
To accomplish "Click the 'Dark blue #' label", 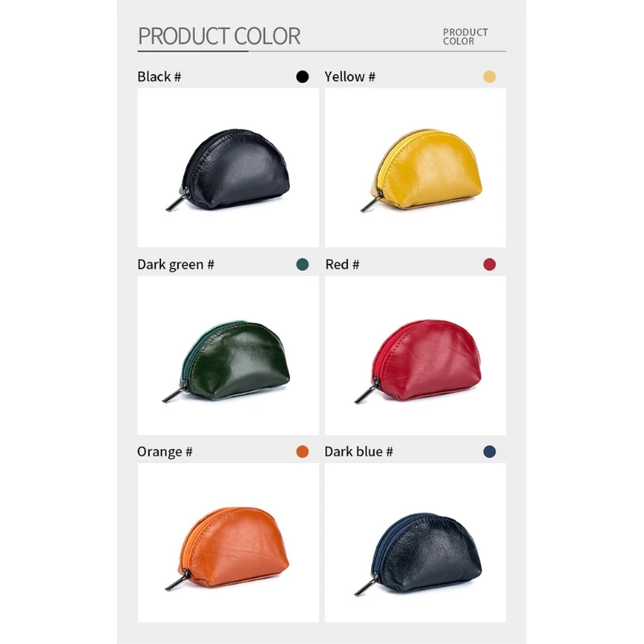I will click(358, 452).
